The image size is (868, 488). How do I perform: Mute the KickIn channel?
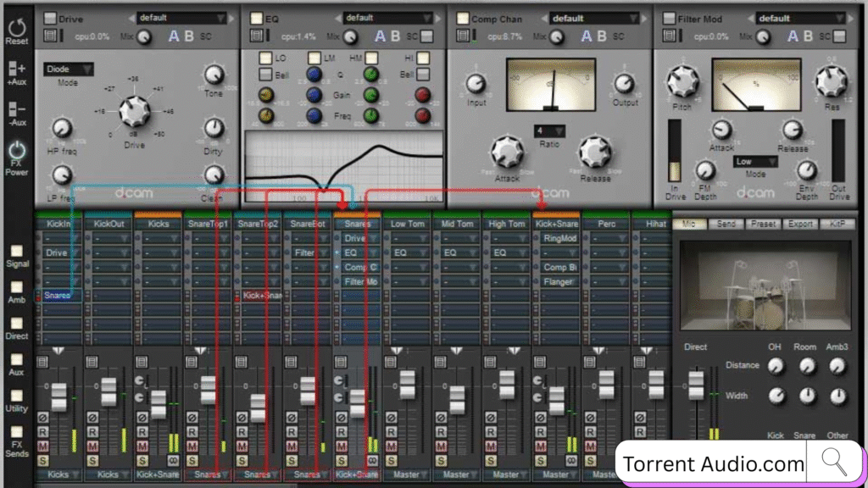43,446
